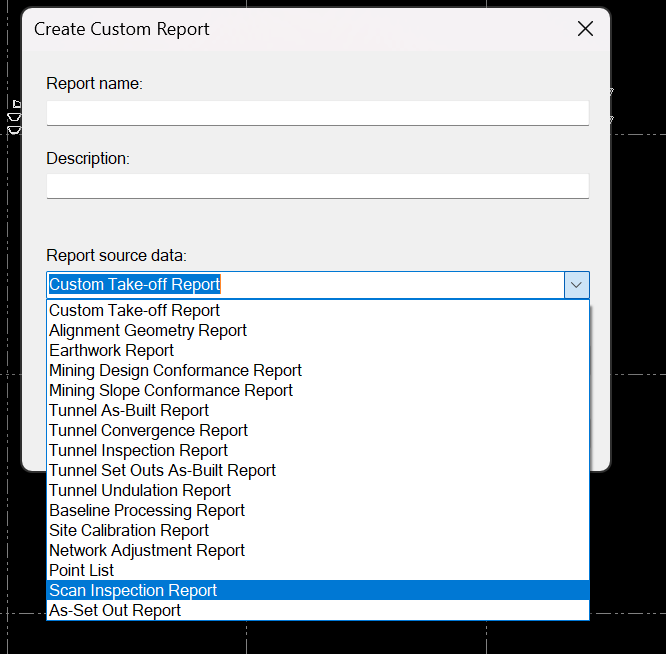
Task: Choose As-Set Out Report
Action: click(115, 611)
